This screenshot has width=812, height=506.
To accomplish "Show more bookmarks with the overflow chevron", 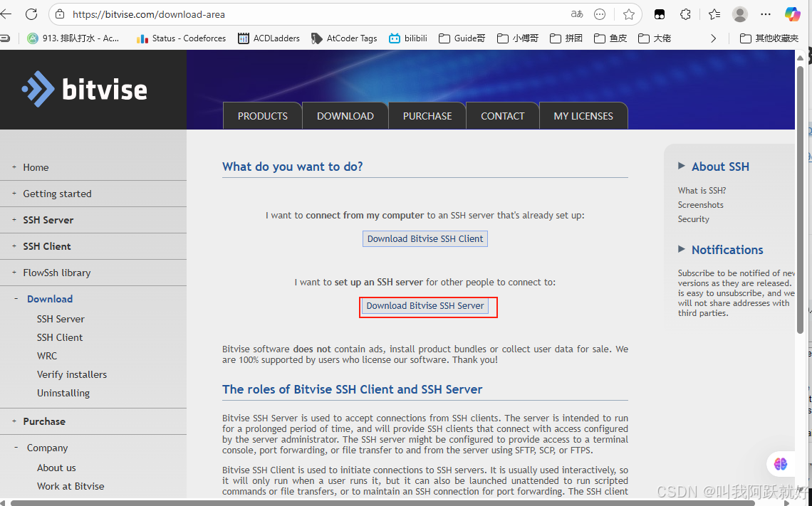I will tap(713, 38).
